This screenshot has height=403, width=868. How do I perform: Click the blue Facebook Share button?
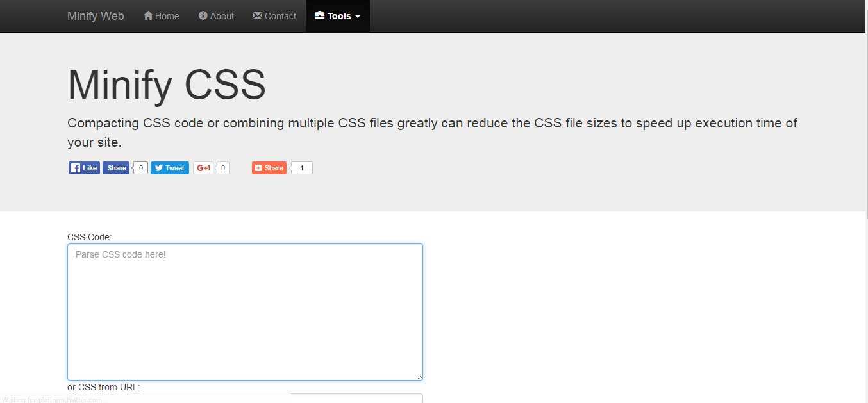[116, 168]
